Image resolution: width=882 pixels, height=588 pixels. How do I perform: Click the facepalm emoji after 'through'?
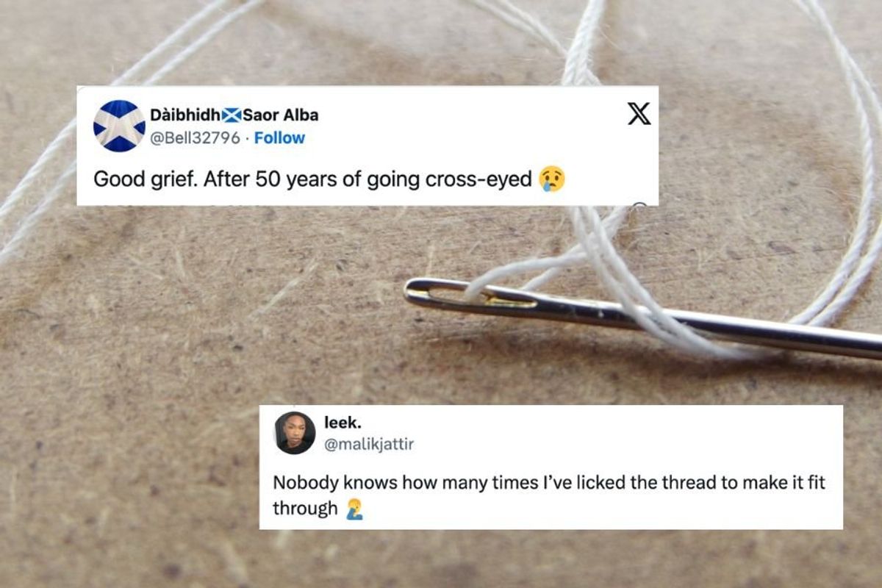point(354,508)
